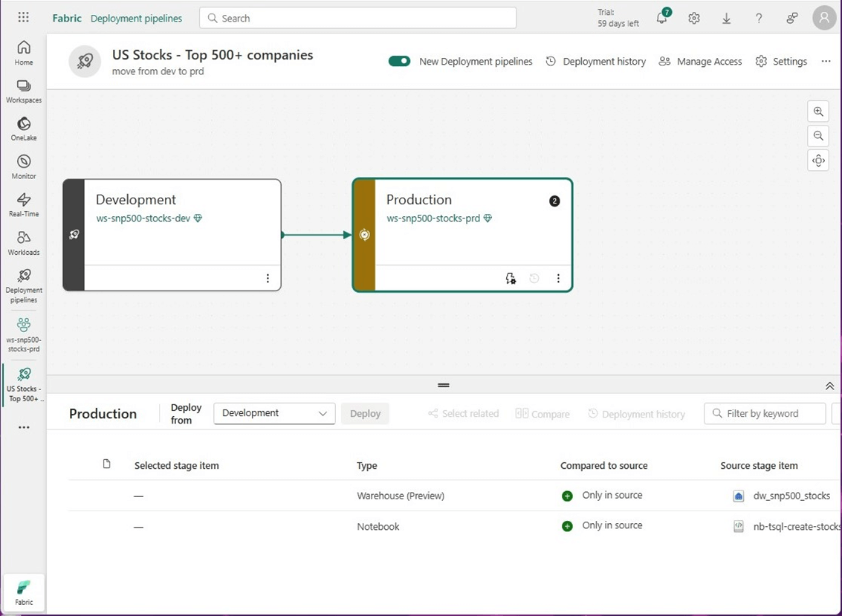Click the zoom out canvas icon
Image resolution: width=842 pixels, height=616 pixels.
817,136
